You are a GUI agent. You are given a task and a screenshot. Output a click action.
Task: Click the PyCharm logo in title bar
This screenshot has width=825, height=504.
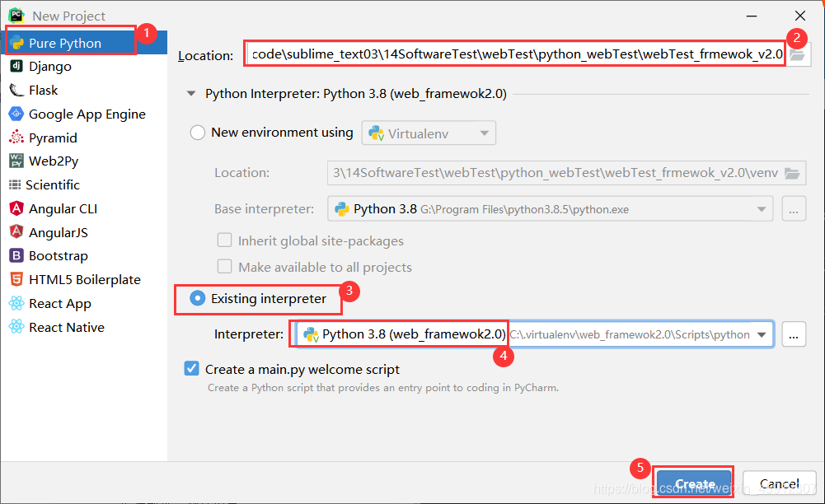click(x=16, y=16)
